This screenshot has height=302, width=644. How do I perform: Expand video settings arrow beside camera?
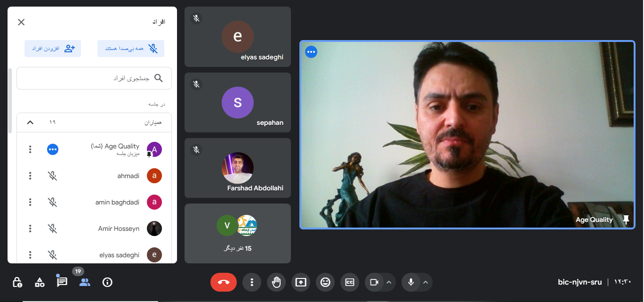389,282
